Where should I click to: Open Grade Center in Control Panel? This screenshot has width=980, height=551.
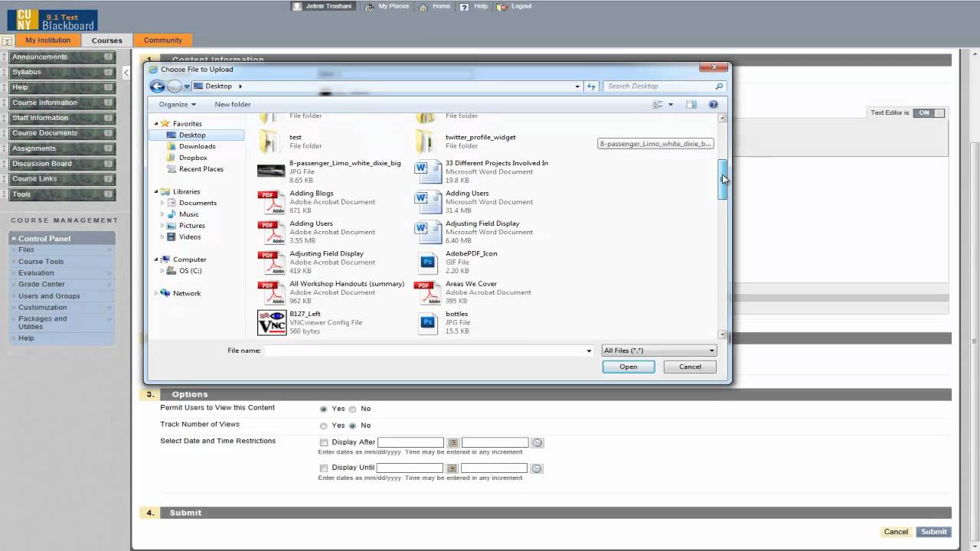[x=42, y=284]
